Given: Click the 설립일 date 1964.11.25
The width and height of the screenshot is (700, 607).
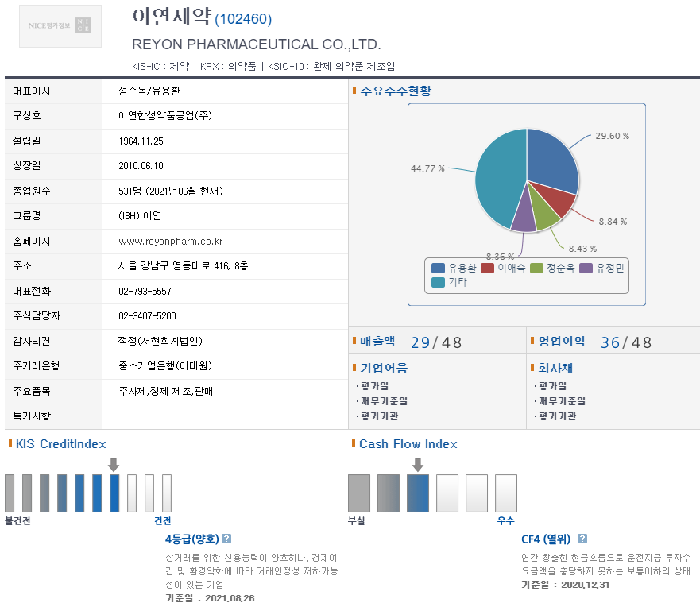Looking at the screenshot, I should point(141,141).
